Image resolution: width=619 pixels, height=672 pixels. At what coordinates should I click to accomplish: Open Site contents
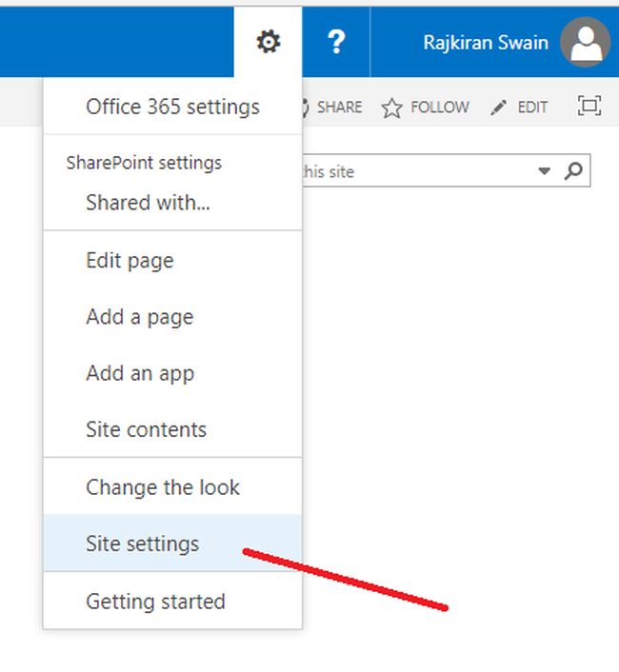tap(172, 429)
